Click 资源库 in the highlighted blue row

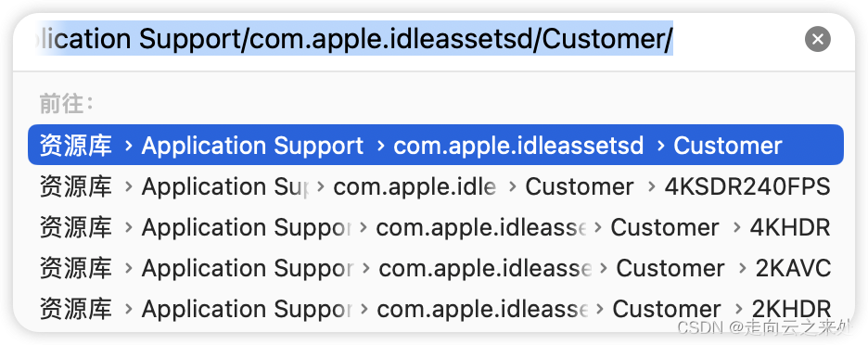click(x=75, y=146)
